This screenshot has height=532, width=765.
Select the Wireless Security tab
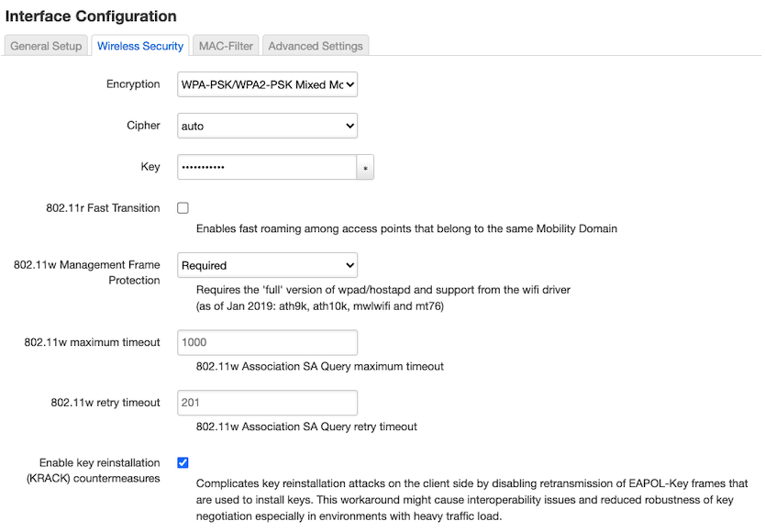point(140,46)
